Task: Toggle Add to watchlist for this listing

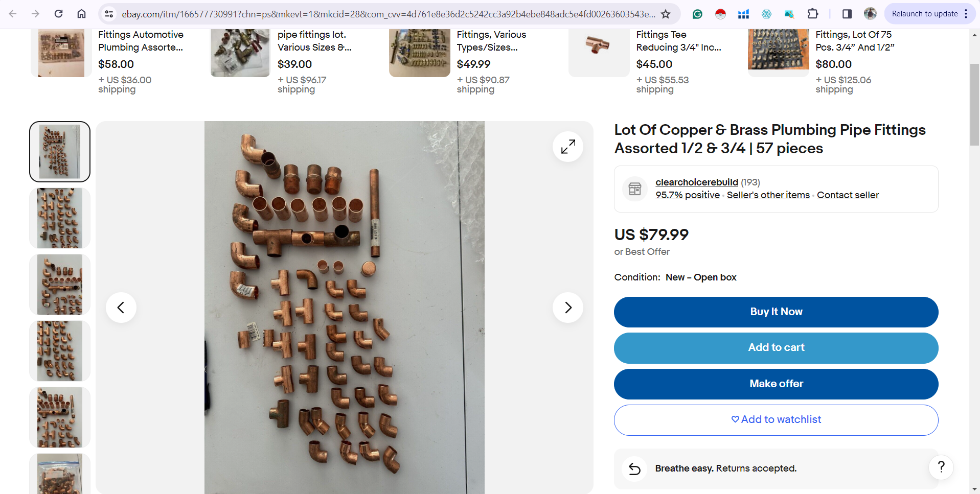Action: 776,419
